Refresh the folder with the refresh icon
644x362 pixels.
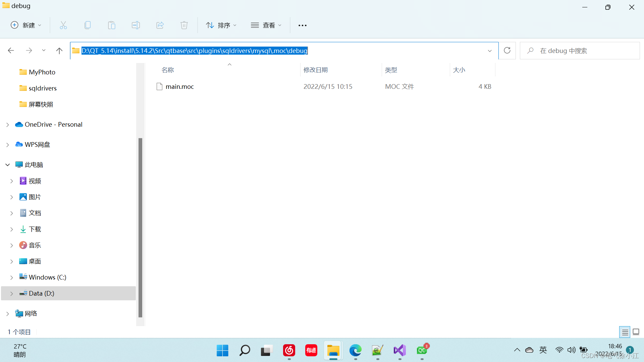click(507, 50)
